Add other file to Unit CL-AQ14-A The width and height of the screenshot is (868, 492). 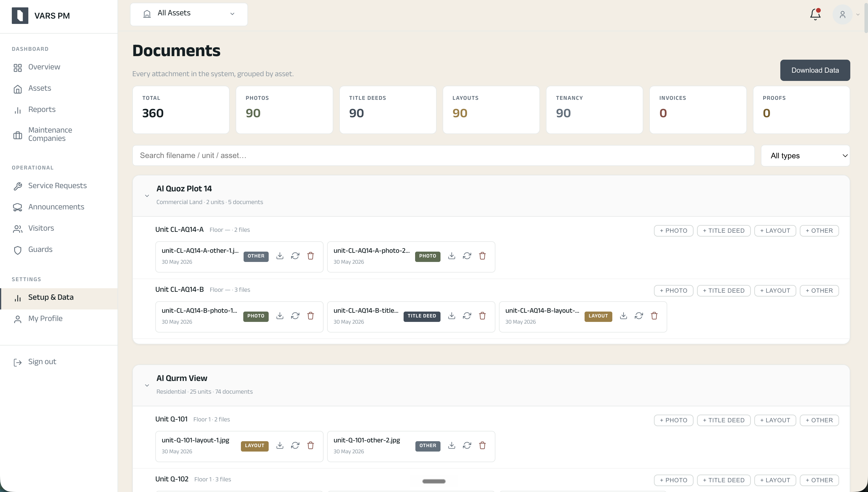tap(819, 231)
